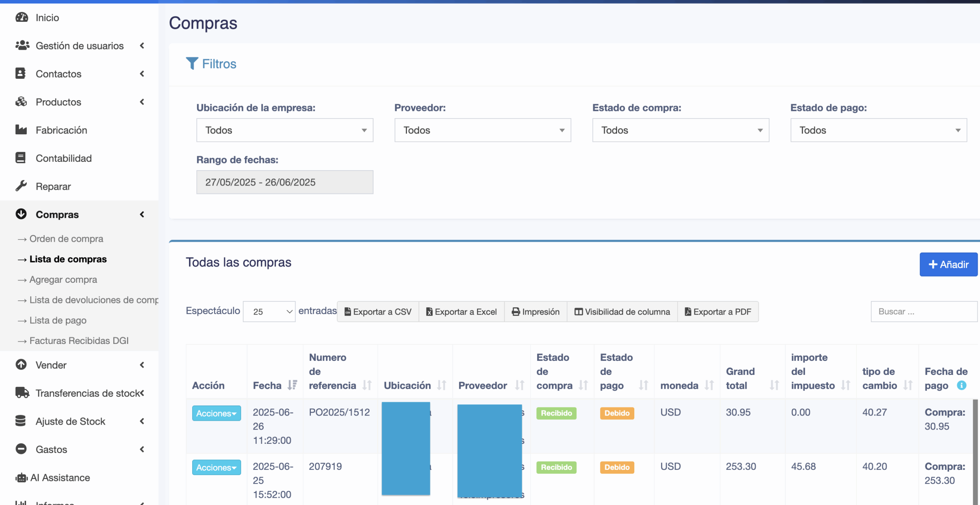Click the Reparar wrench icon
This screenshot has height=505, width=980.
click(21, 186)
